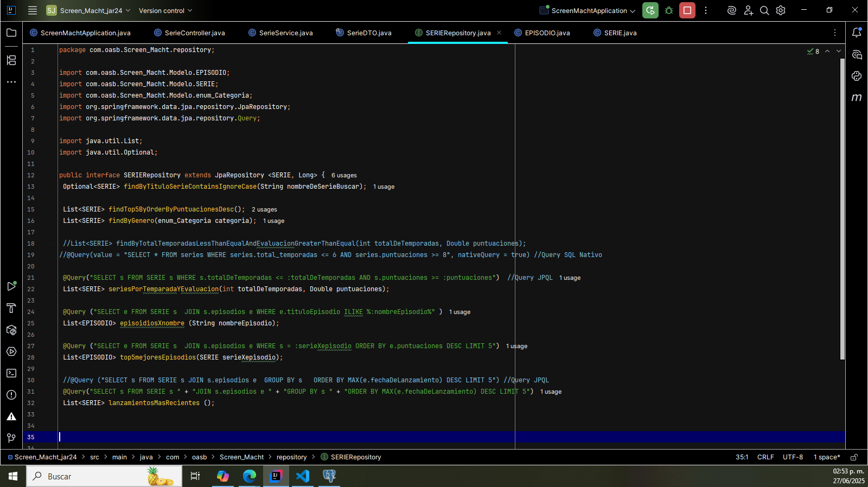Go to next highlighted problem arrow

839,51
